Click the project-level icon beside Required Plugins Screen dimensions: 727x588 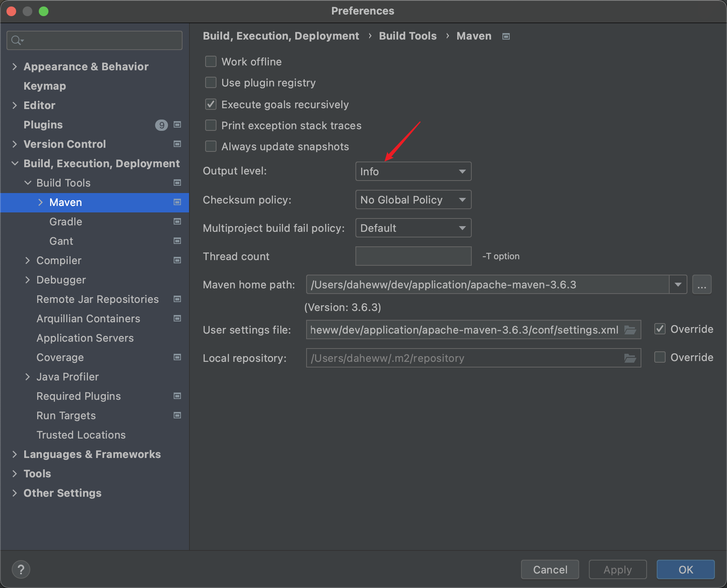(177, 396)
